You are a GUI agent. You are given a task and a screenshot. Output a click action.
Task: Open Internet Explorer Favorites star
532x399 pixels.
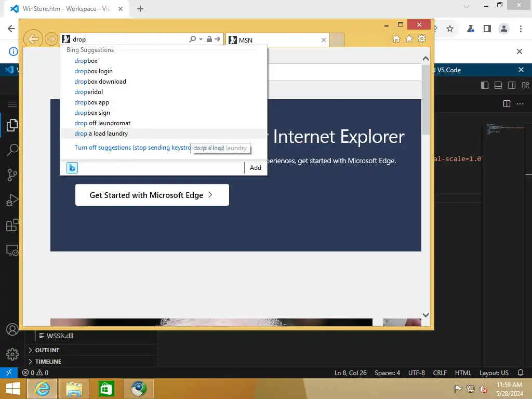tap(409, 38)
